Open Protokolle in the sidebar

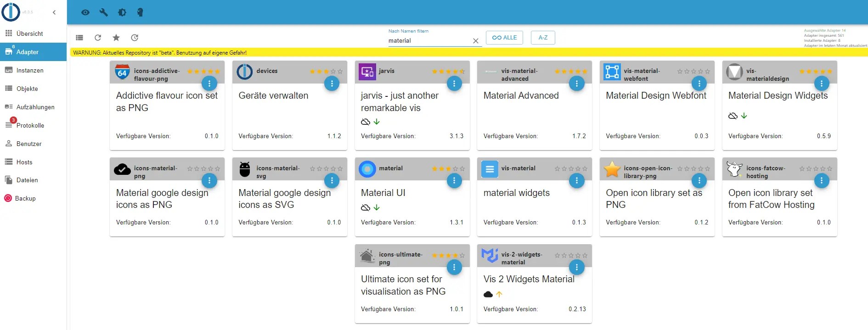[x=34, y=125]
